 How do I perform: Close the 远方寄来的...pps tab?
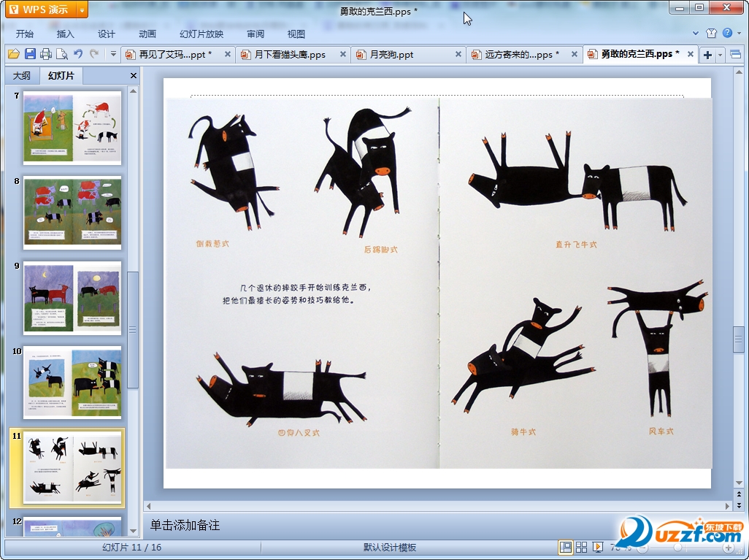click(575, 55)
